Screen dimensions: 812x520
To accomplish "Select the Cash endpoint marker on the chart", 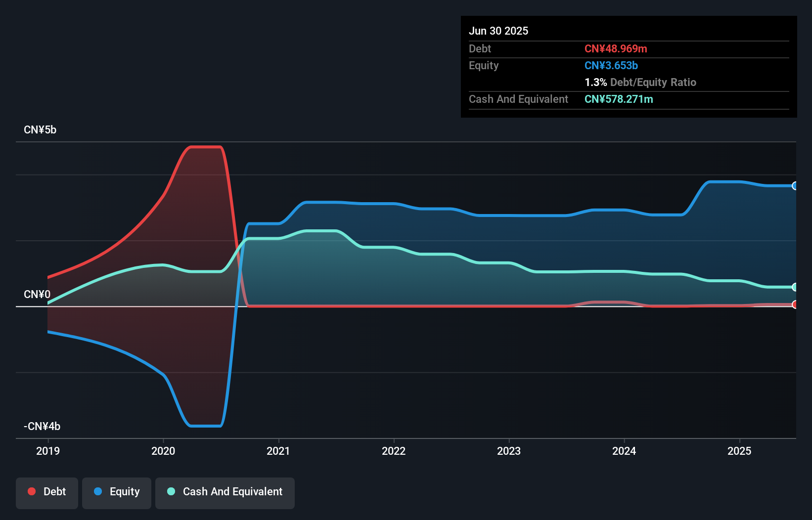I will (794, 287).
